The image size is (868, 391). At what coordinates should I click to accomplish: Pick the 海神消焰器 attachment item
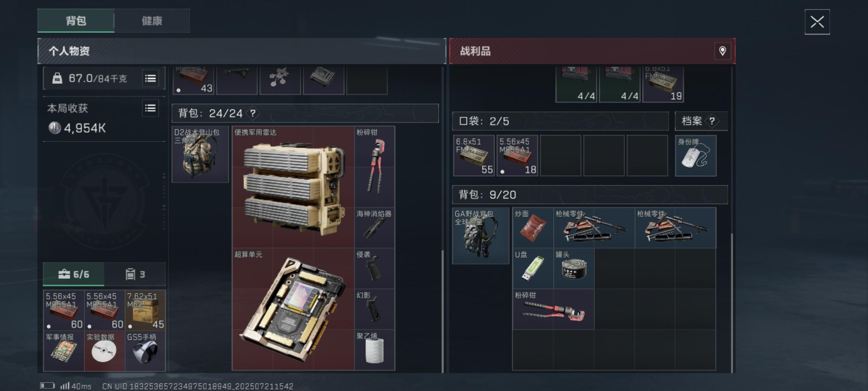(374, 228)
